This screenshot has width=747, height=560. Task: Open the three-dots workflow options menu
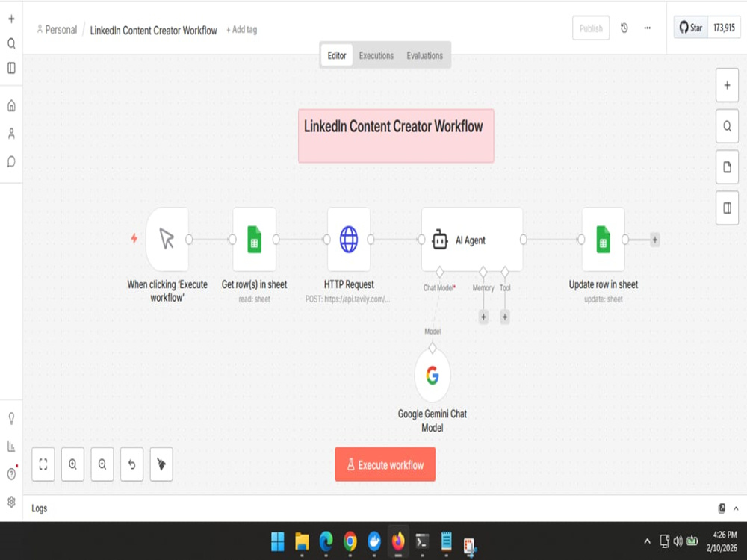click(x=647, y=28)
